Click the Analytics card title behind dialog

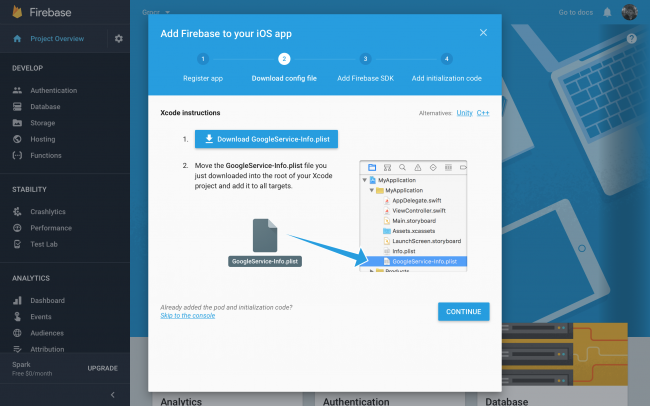pyautogui.click(x=181, y=401)
